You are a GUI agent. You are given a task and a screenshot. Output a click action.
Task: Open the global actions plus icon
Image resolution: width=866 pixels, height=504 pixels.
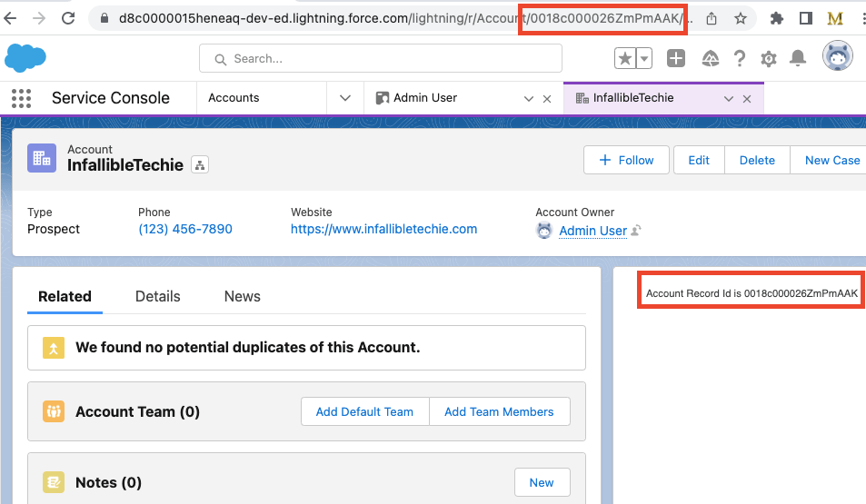pyautogui.click(x=675, y=58)
